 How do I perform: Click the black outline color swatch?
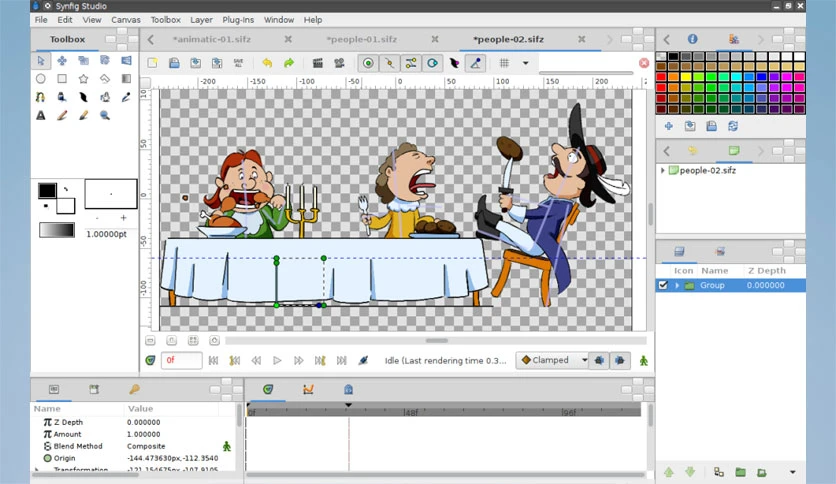tap(47, 190)
